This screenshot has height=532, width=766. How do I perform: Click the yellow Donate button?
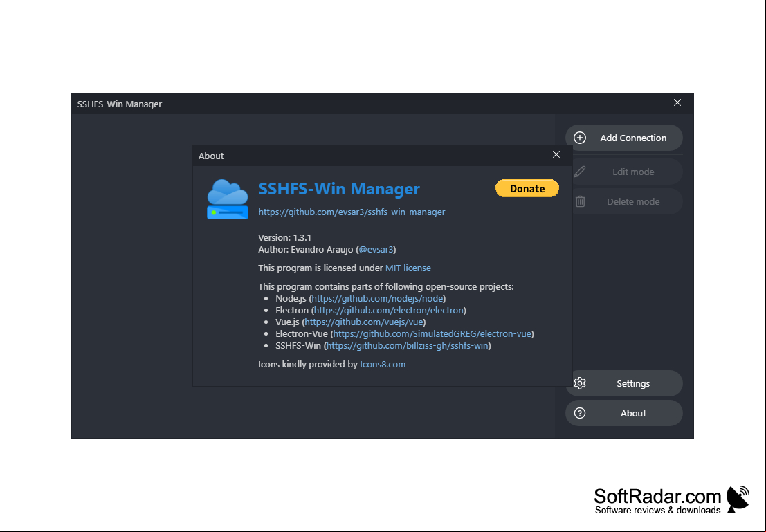pyautogui.click(x=527, y=189)
